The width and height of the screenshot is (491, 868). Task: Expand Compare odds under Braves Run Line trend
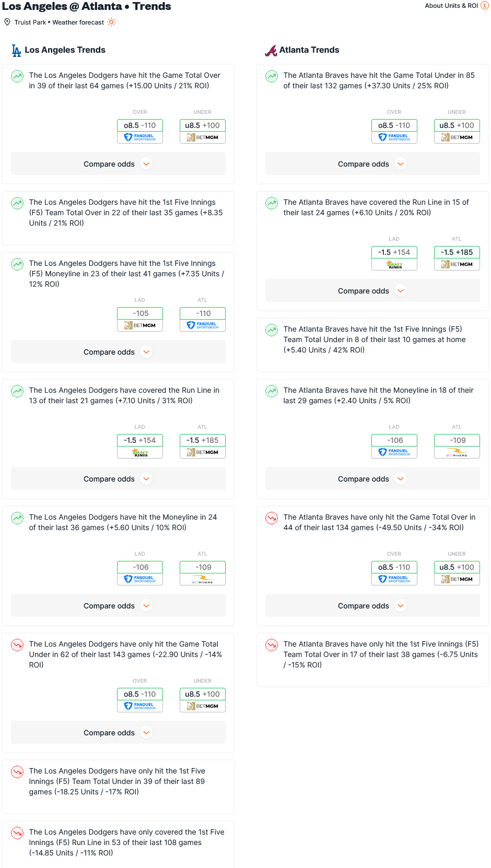pos(372,291)
